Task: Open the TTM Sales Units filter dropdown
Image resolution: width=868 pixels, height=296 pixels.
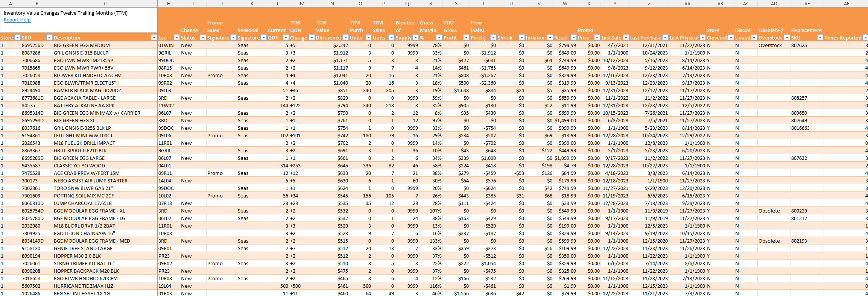Action: pyautogui.click(x=391, y=38)
